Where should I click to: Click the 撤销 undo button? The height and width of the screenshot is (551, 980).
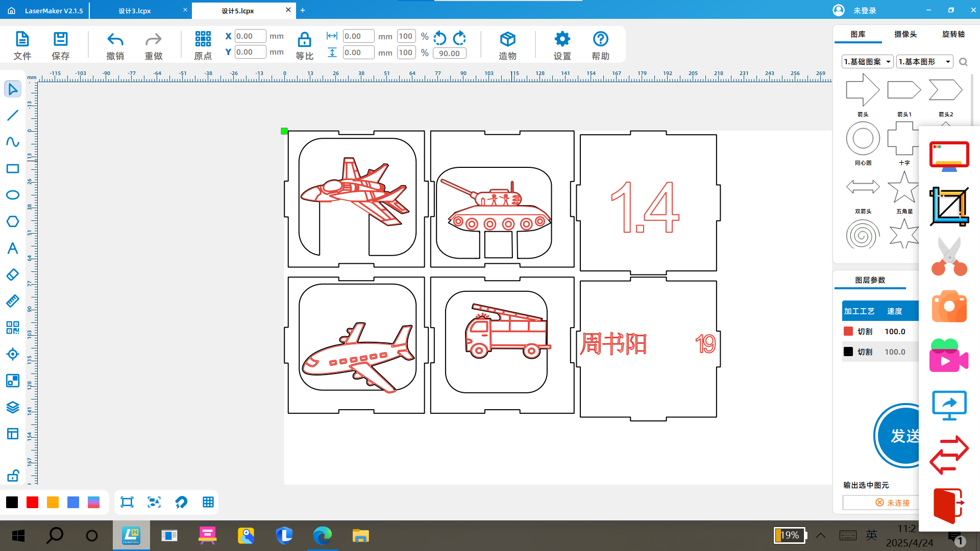115,45
